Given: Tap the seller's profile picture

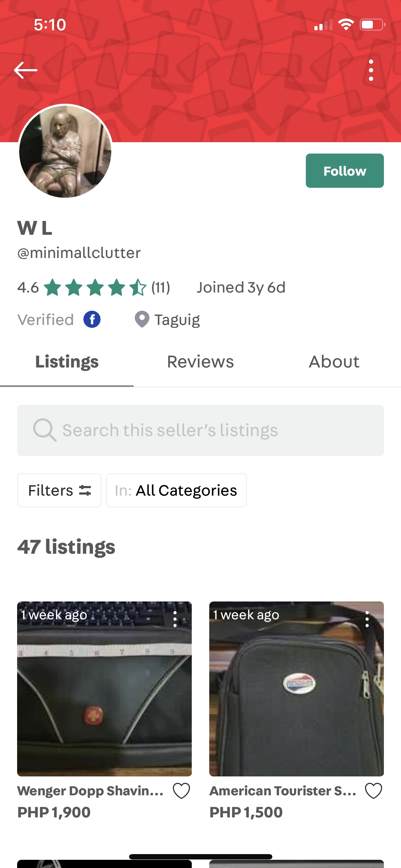Looking at the screenshot, I should click(x=65, y=151).
